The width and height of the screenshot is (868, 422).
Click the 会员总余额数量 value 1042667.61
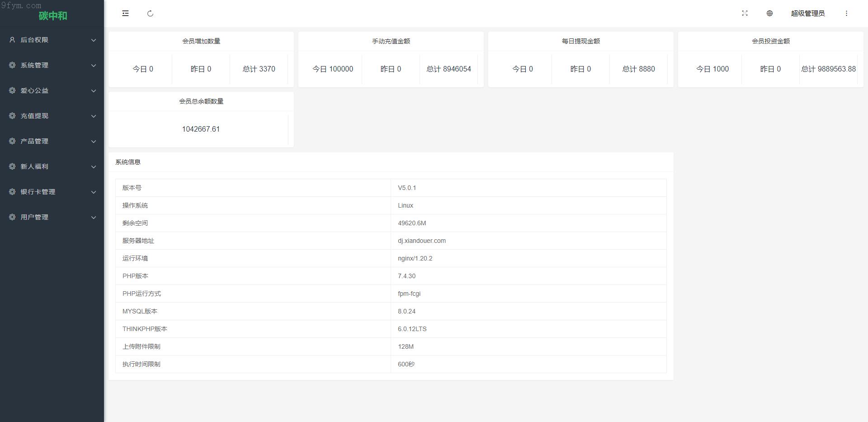[201, 129]
